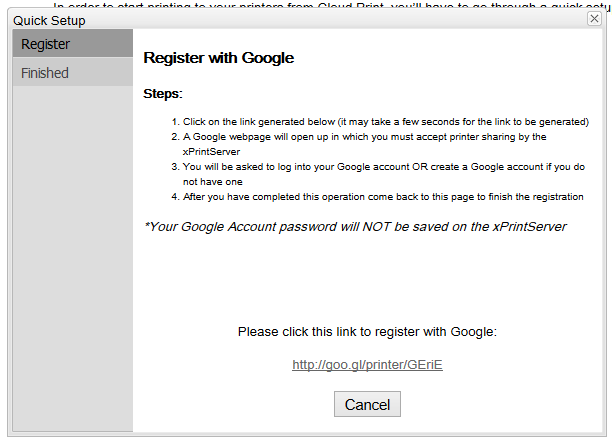Click the 'Please click this link' prompt text
Screen dimensions: 612x444
367,331
